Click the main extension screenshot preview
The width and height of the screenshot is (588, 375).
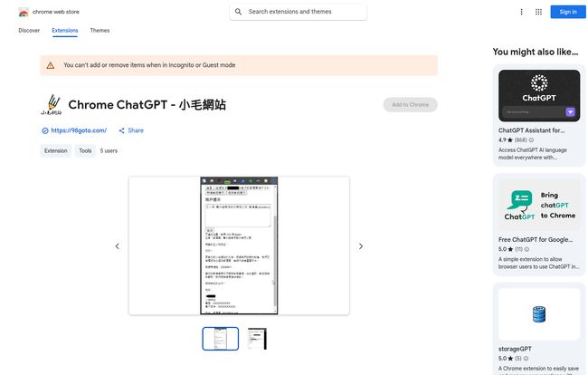(x=239, y=245)
